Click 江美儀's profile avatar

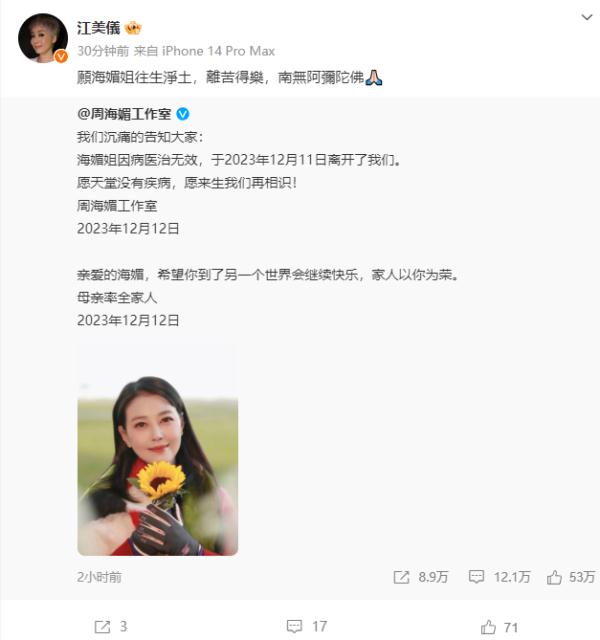click(43, 38)
